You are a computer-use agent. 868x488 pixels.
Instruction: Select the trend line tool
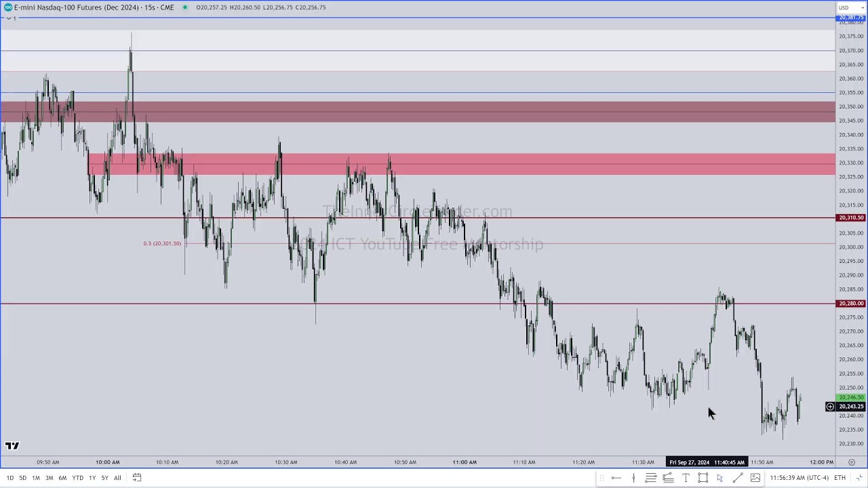point(738,478)
